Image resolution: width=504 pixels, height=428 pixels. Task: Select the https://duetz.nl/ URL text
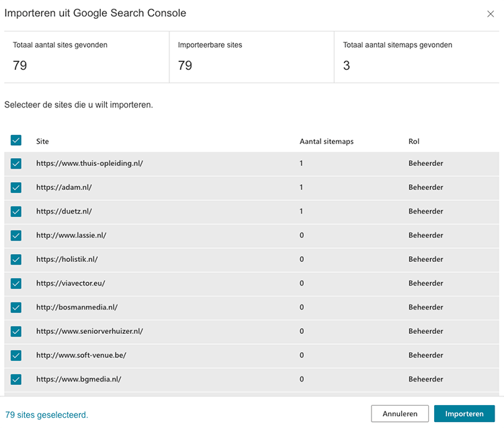(64, 211)
